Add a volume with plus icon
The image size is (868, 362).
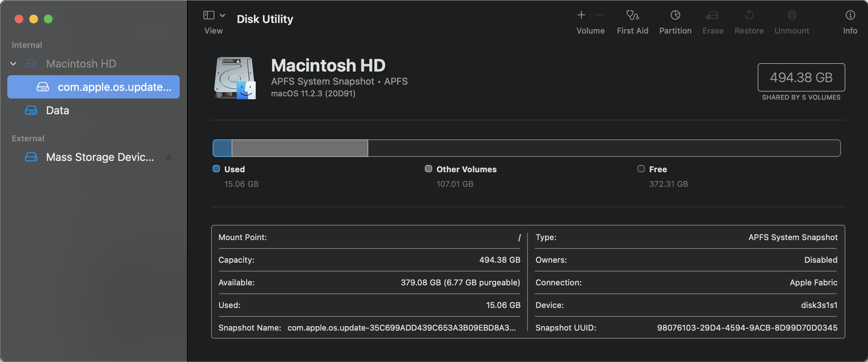(581, 15)
